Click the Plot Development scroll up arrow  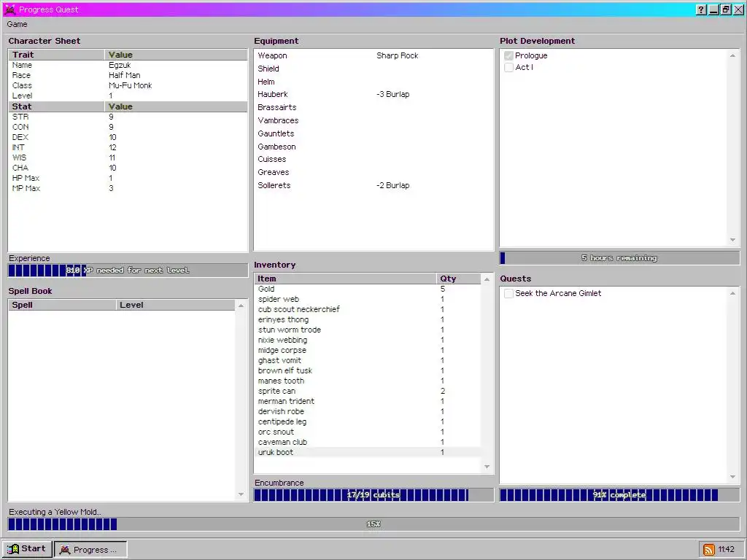(x=732, y=55)
